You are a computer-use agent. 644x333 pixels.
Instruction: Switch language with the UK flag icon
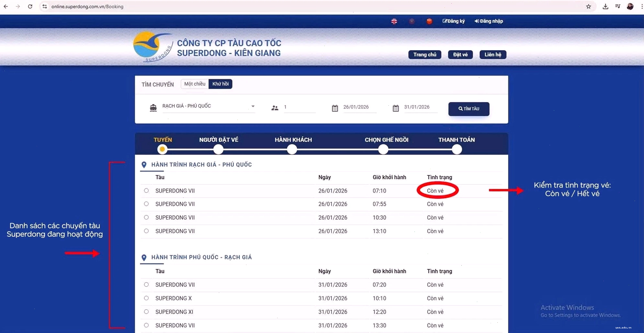coord(394,21)
